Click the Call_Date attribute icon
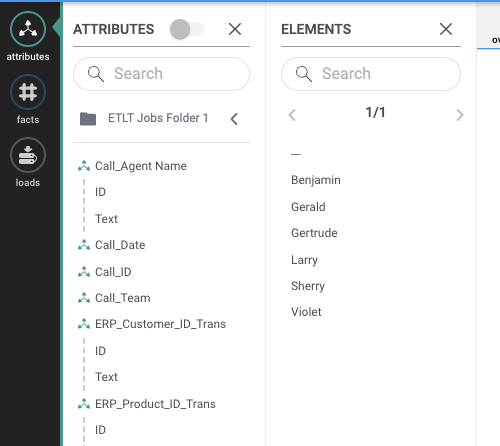 84,245
